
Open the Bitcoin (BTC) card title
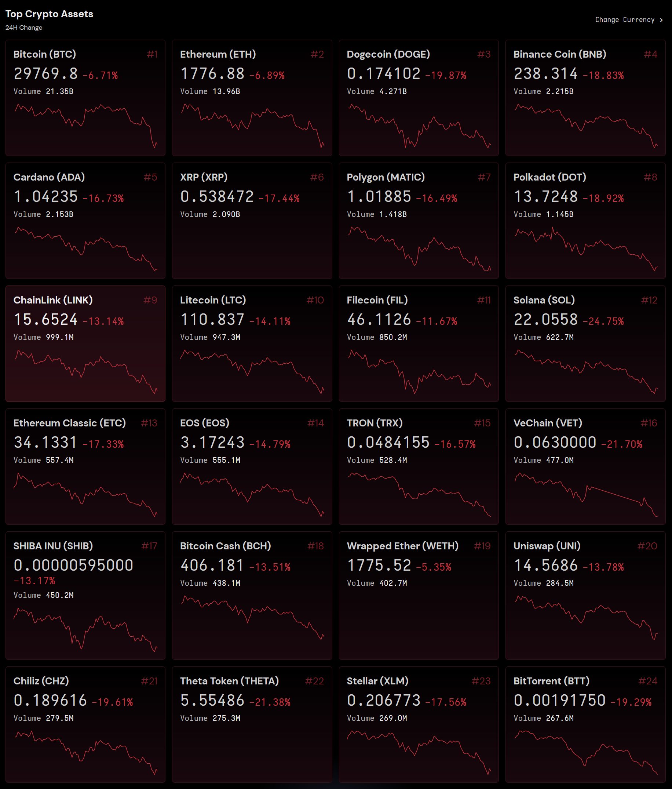coord(44,54)
